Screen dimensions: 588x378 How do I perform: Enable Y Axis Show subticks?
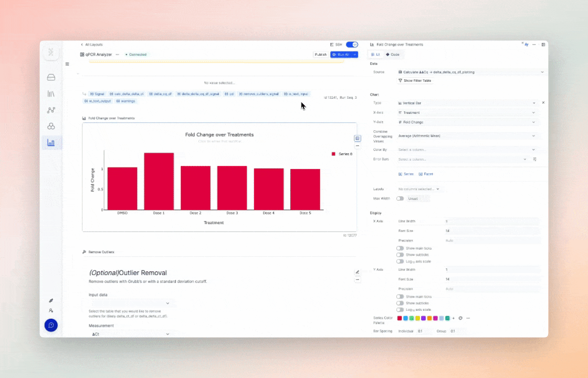click(x=400, y=303)
